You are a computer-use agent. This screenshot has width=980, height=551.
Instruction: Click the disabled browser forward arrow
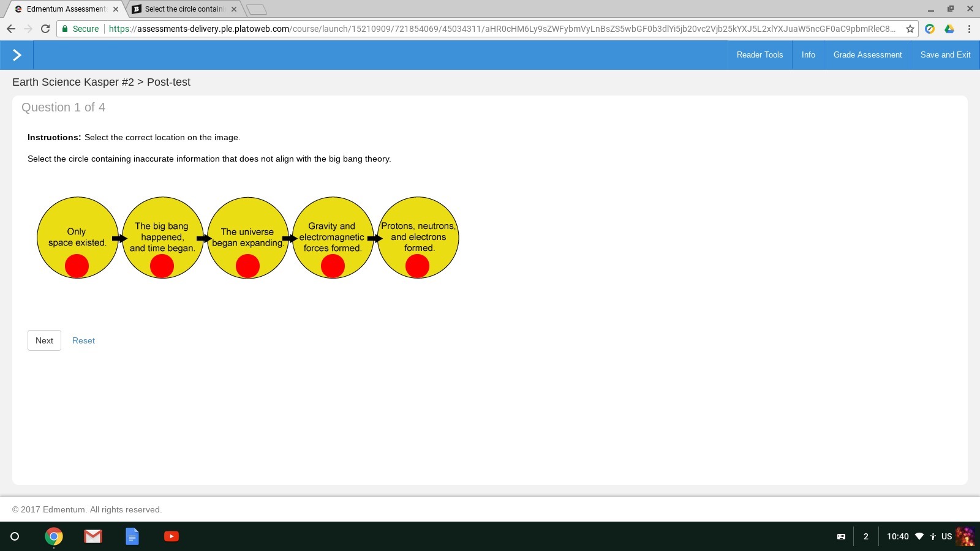[28, 29]
